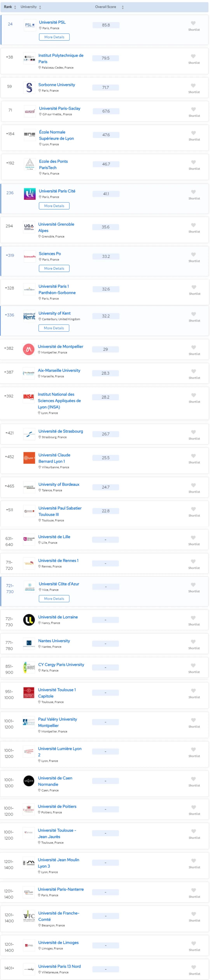Viewport: 210px width, 980px height.
Task: Sort by the Overall Score column arrows
Action: (122, 6)
